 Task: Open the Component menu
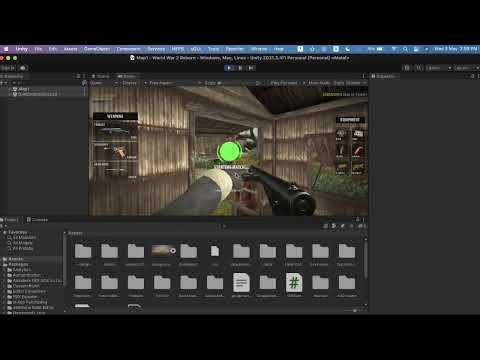click(129, 49)
